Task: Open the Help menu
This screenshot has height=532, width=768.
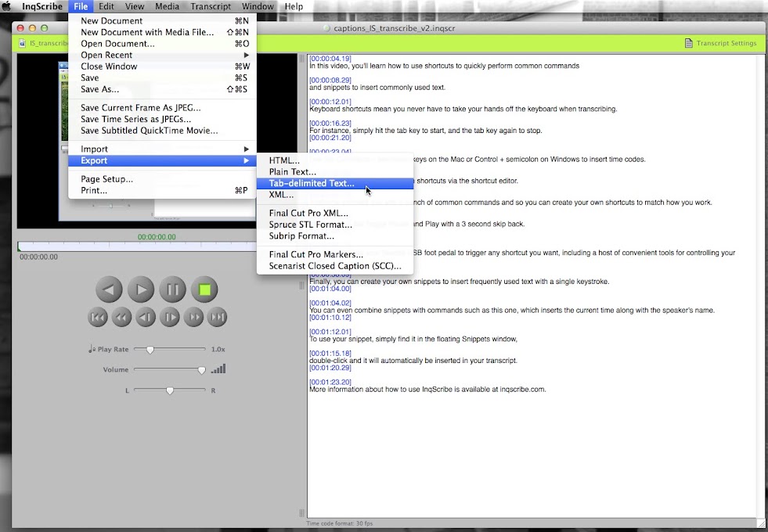Action: click(294, 6)
